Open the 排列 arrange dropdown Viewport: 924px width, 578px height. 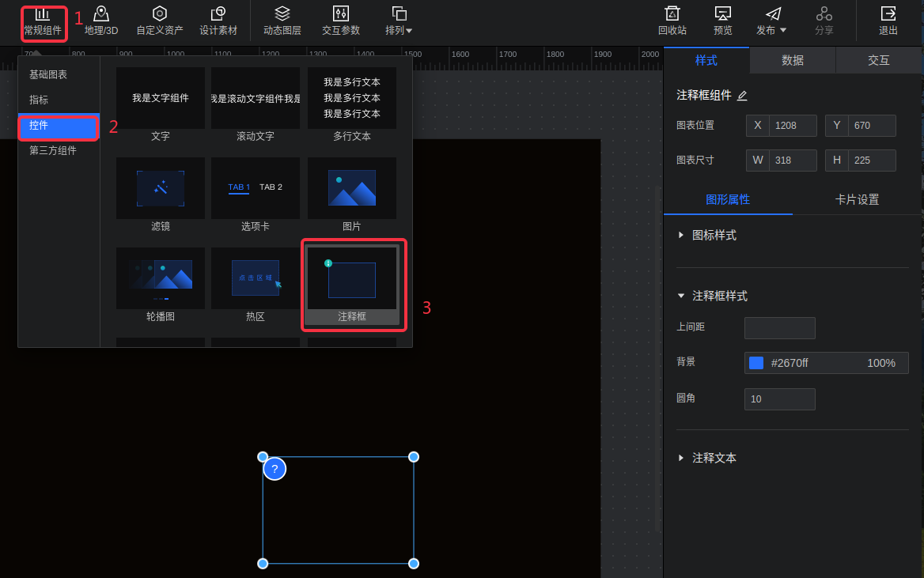400,21
